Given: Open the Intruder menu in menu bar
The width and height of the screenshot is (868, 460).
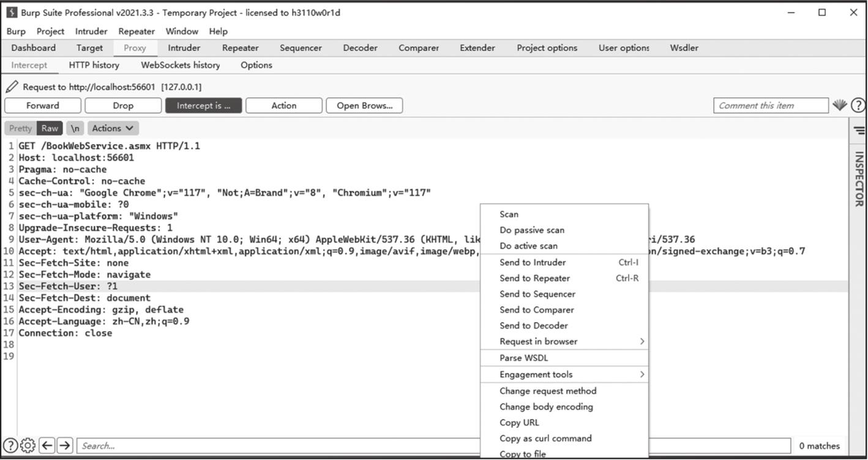Looking at the screenshot, I should click(91, 31).
